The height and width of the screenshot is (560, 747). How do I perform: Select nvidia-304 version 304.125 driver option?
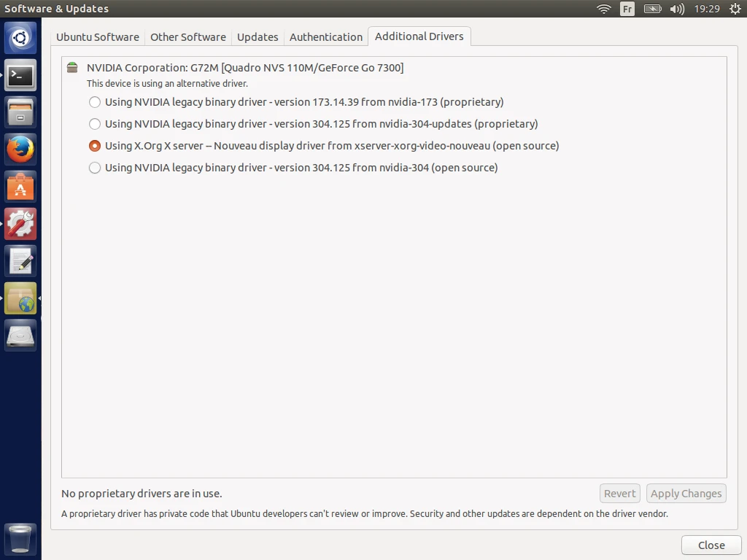(293, 168)
